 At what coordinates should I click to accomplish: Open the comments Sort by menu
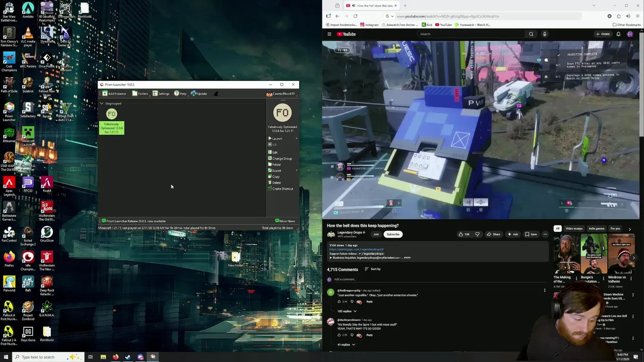click(x=373, y=269)
